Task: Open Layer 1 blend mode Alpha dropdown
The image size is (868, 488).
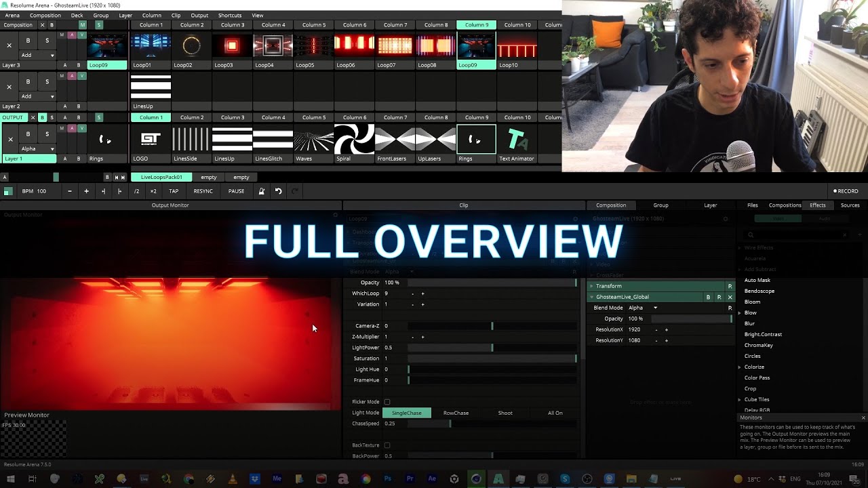Action: (x=37, y=148)
